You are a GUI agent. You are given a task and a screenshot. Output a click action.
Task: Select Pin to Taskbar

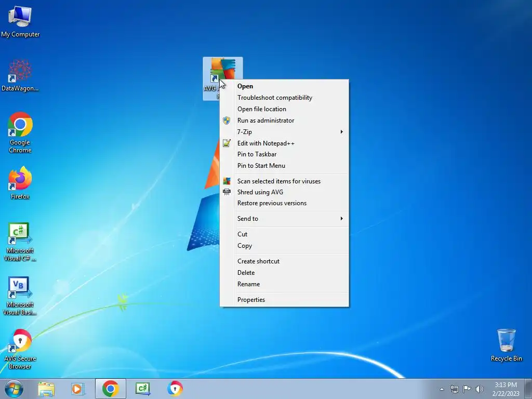point(284,154)
